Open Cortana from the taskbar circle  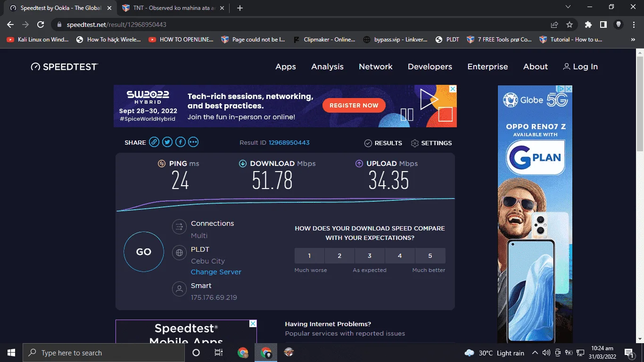pos(196,353)
